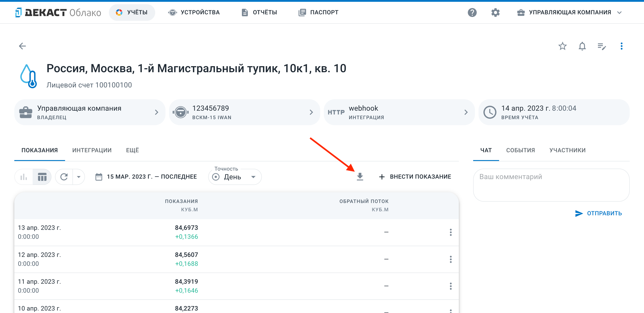The height and width of the screenshot is (313, 644).
Task: Switch to the ИНТЕГРАЦИИ tab
Action: click(92, 150)
